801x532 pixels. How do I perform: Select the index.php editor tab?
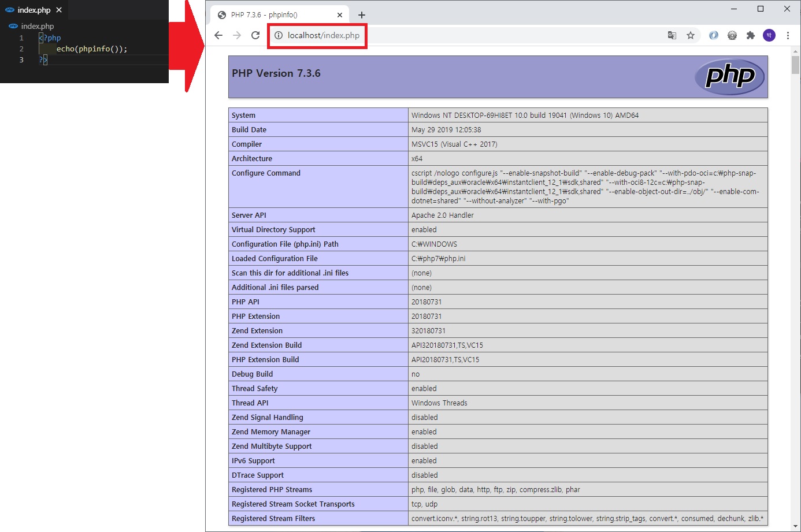click(x=34, y=10)
